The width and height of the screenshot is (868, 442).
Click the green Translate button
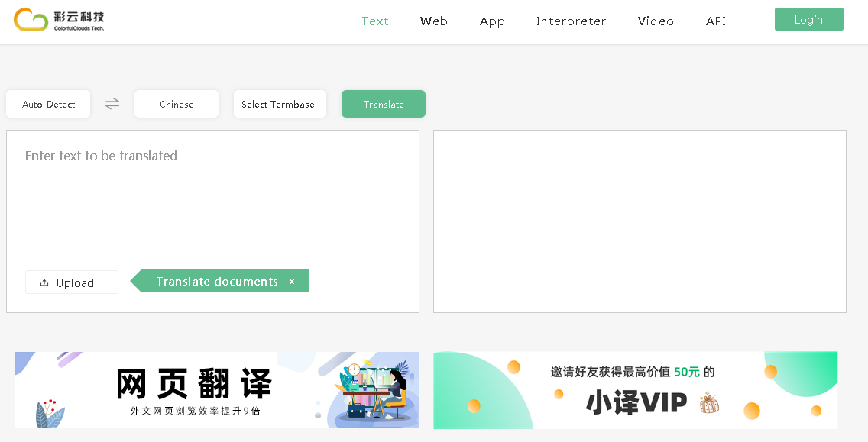[x=384, y=104]
